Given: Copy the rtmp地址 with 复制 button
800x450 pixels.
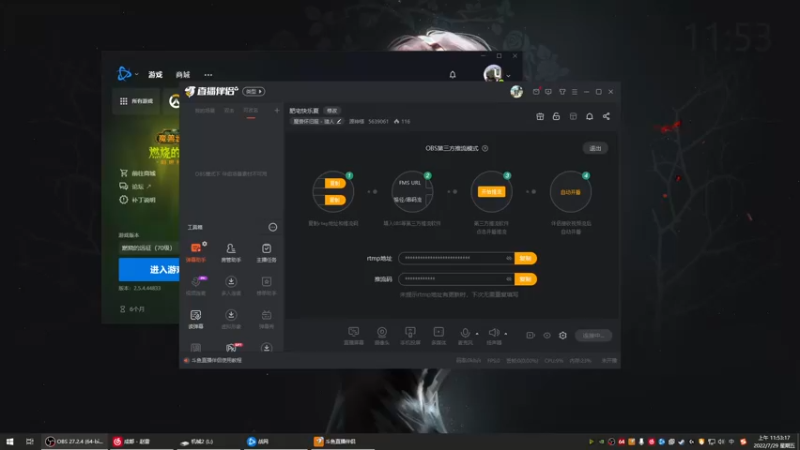Looking at the screenshot, I should click(526, 258).
